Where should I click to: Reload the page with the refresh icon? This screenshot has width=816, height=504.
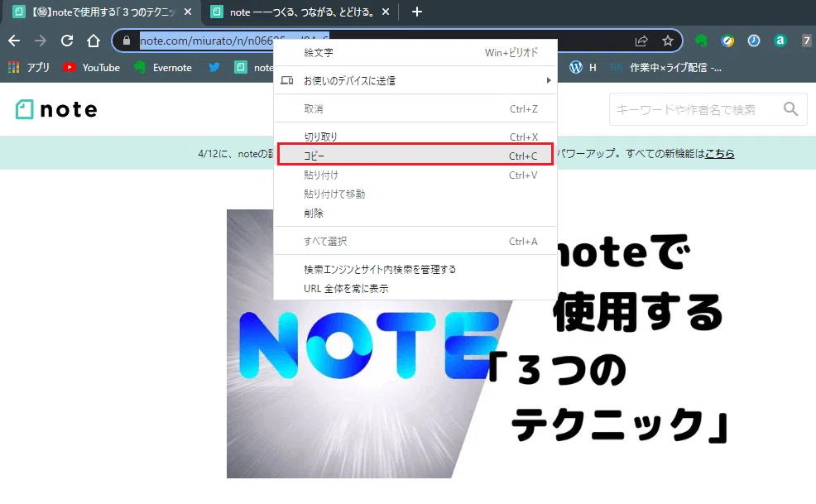[67, 41]
